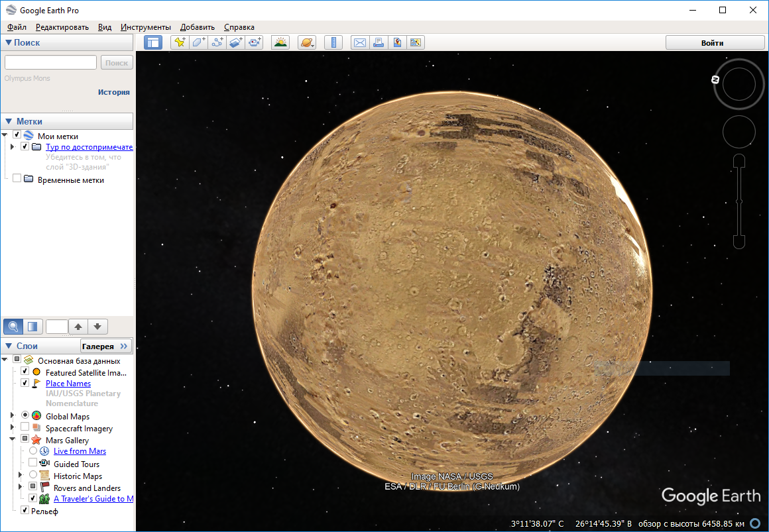The height and width of the screenshot is (532, 769).
Task: Open the Добавить menu
Action: point(197,27)
